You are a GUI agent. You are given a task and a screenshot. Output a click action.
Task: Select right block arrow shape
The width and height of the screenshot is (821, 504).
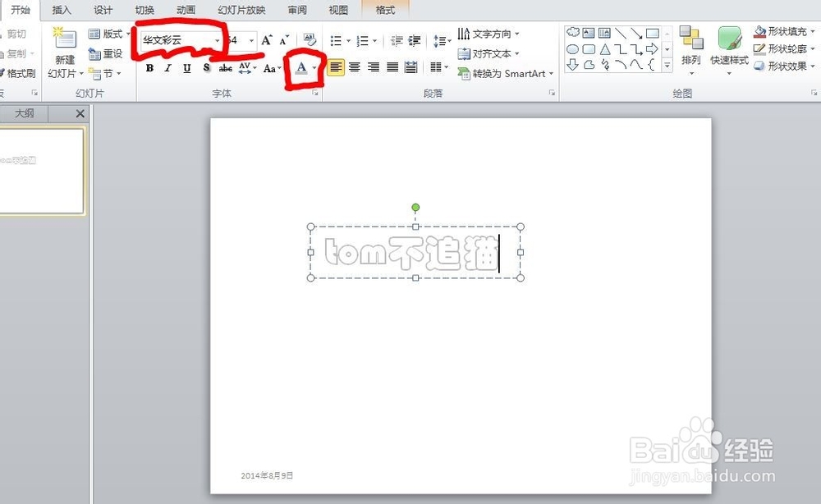pos(653,49)
